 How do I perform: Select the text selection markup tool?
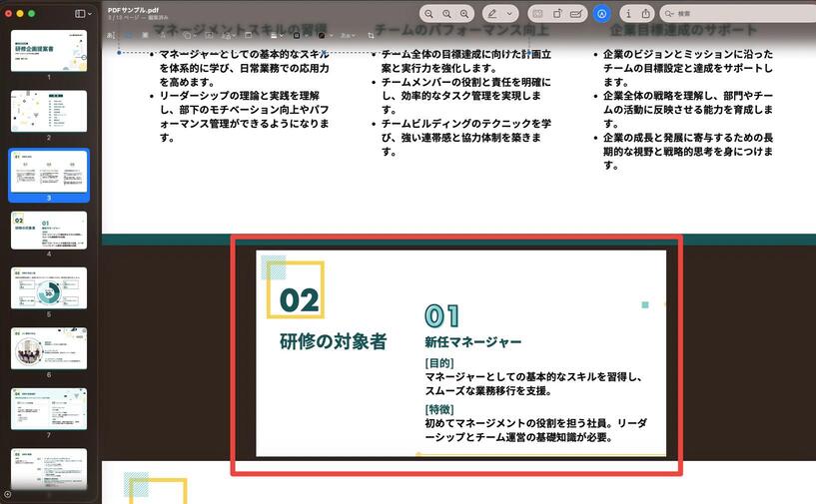click(x=111, y=35)
